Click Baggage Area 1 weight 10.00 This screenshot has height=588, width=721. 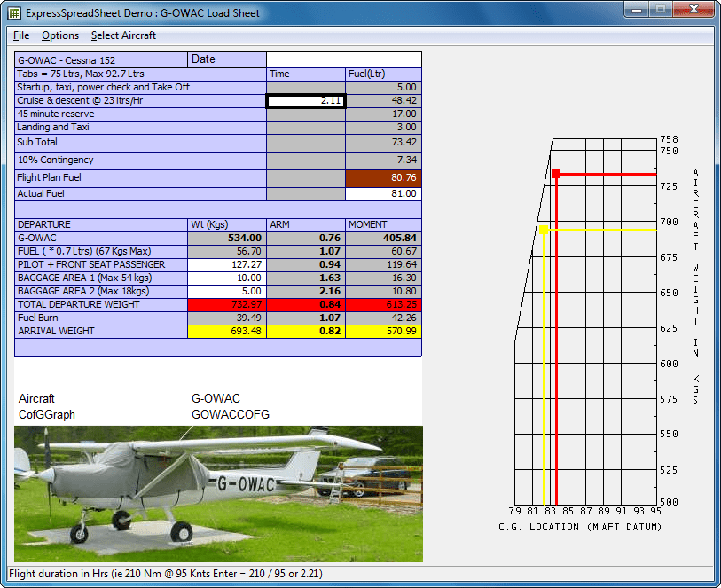[227, 278]
